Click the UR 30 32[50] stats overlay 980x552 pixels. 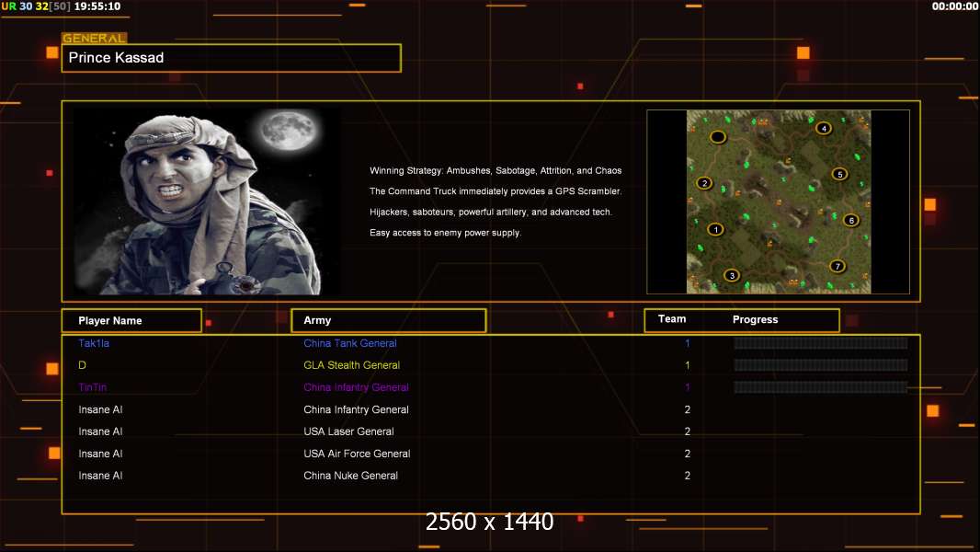(36, 6)
